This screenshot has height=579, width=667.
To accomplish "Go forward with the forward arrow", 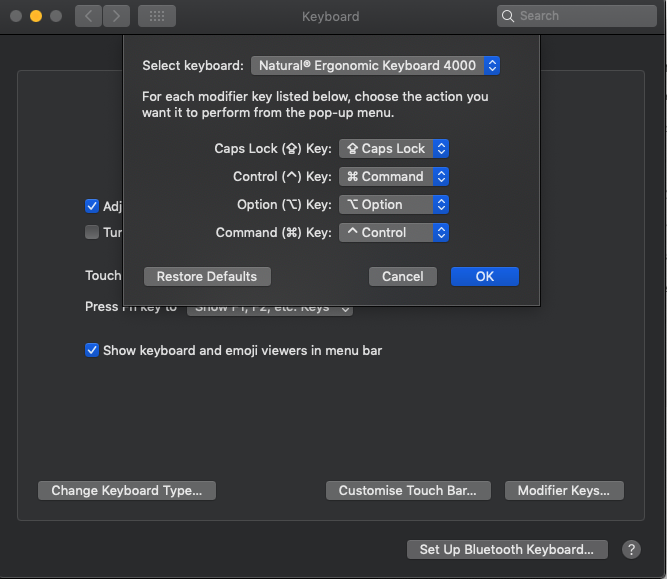I will coord(116,16).
